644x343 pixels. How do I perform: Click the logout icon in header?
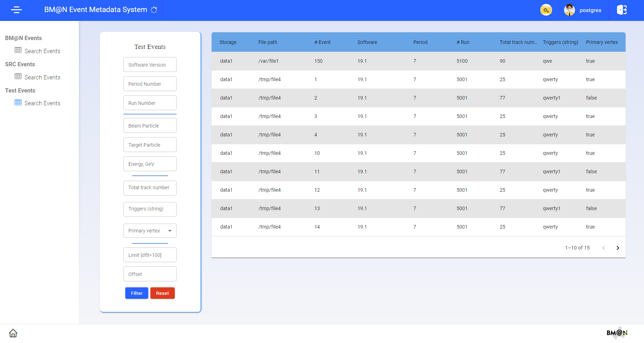tap(622, 10)
